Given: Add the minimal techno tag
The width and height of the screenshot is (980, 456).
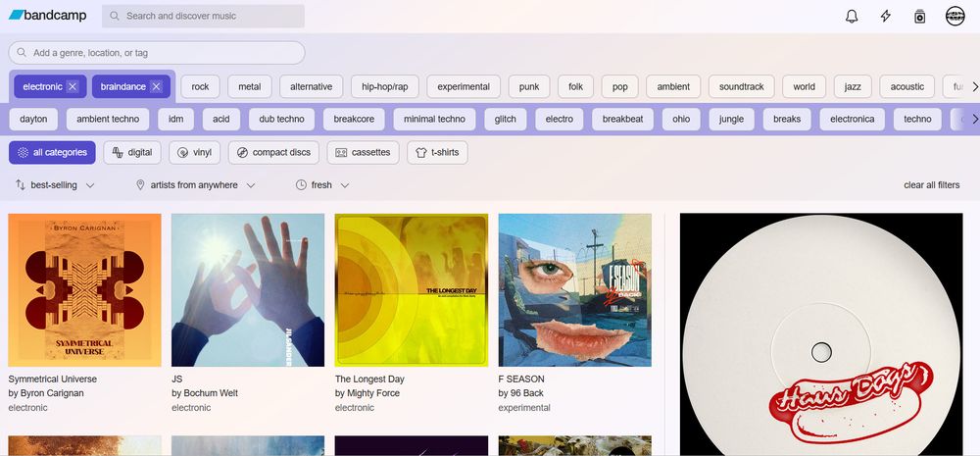Looking at the screenshot, I should point(434,119).
